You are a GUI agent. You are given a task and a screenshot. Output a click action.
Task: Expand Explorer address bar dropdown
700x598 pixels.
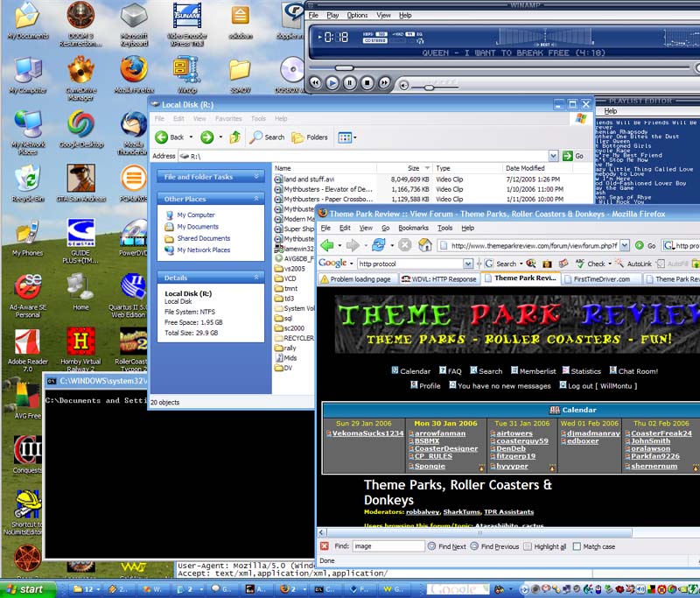[553, 156]
